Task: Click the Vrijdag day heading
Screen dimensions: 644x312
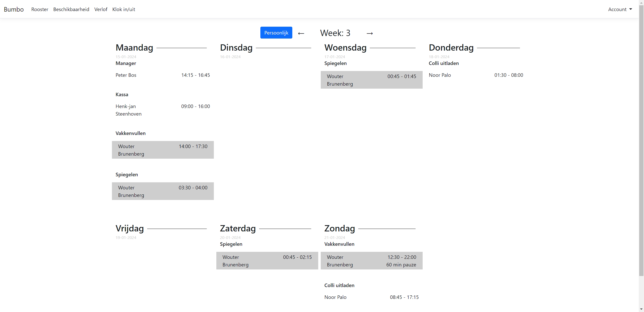Action: (x=130, y=228)
